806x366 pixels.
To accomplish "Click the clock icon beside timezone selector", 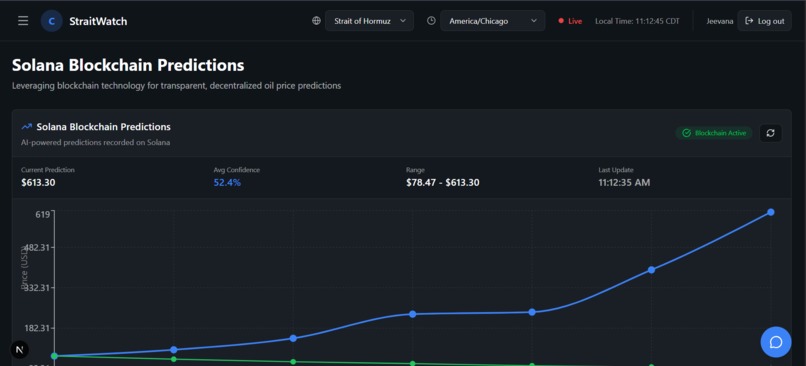I will 431,21.
